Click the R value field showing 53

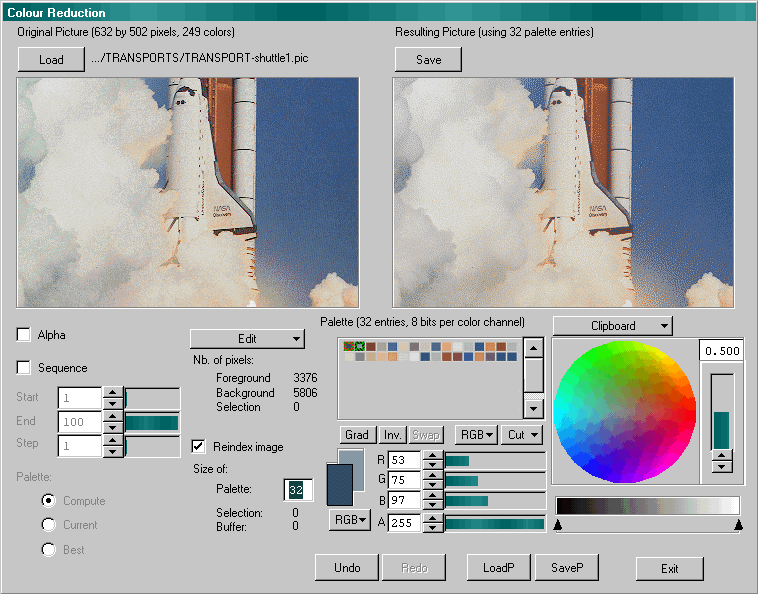[x=405, y=460]
